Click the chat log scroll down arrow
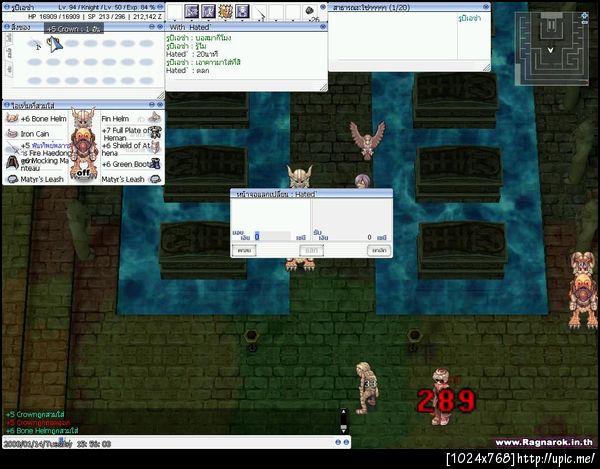The height and width of the screenshot is (469, 600). coord(343,431)
